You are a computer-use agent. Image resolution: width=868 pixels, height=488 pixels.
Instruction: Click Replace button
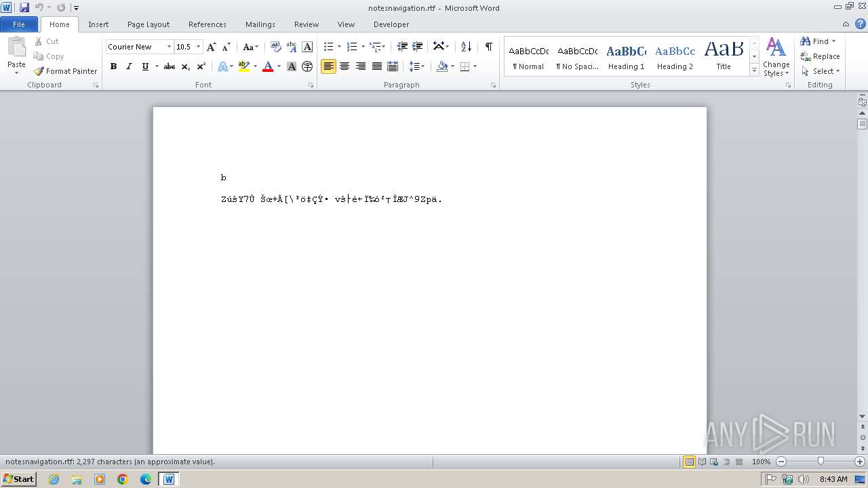[821, 56]
